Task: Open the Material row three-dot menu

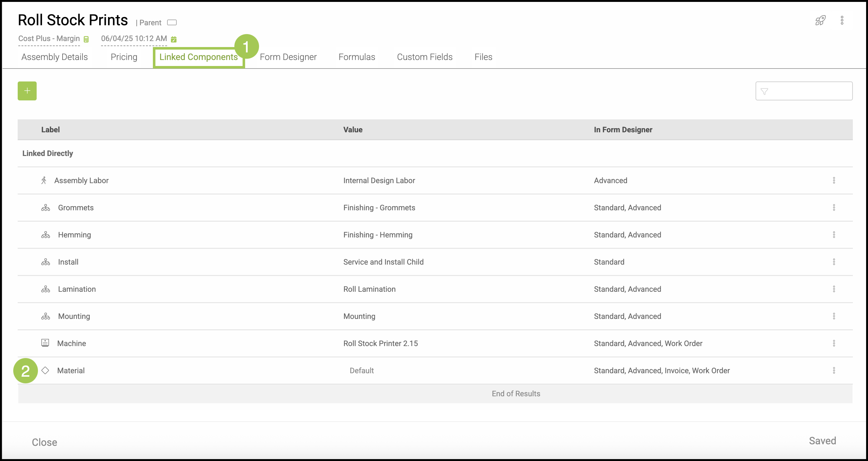Action: (x=834, y=370)
